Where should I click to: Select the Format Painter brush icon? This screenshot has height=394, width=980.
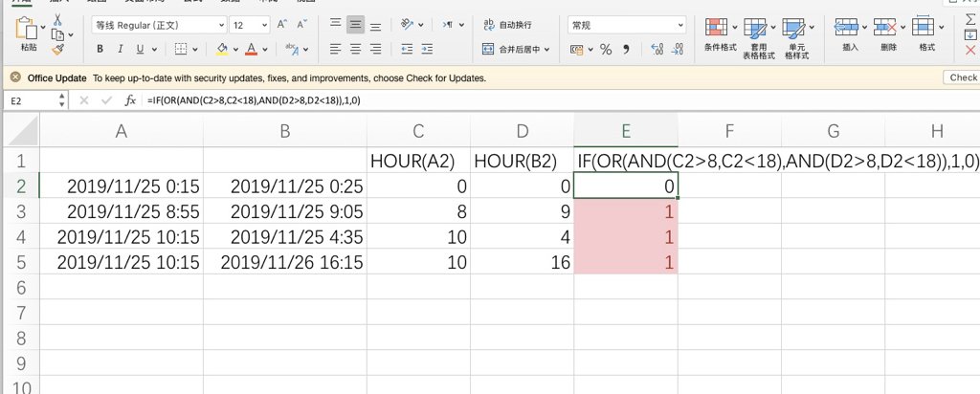58,49
